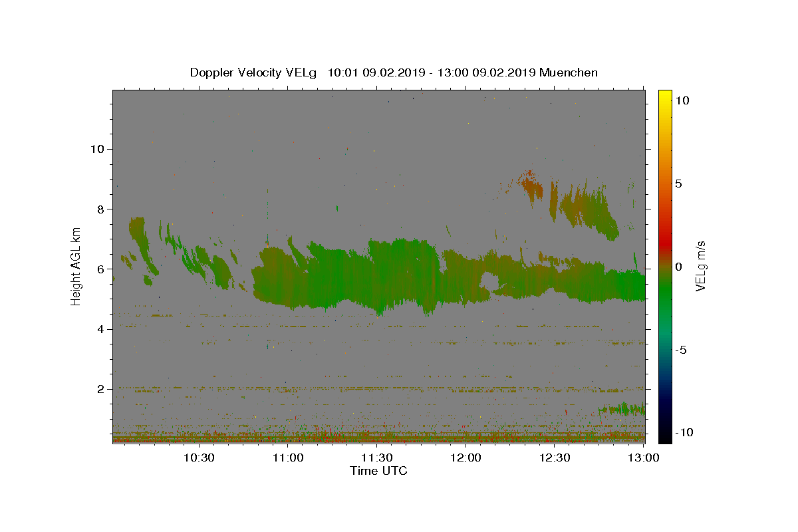This screenshot has height=532, width=798.
Task: Click the "VELg m/s" colorbar label
Action: click(x=700, y=266)
